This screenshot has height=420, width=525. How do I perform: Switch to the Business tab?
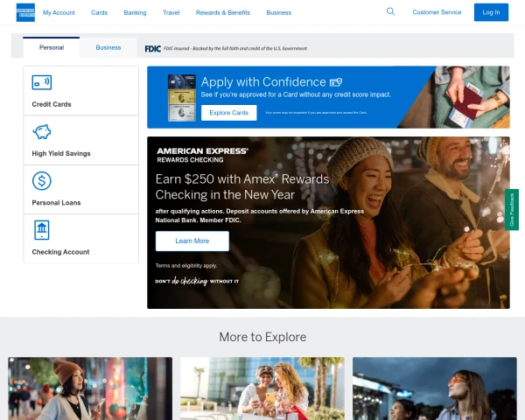(x=108, y=47)
